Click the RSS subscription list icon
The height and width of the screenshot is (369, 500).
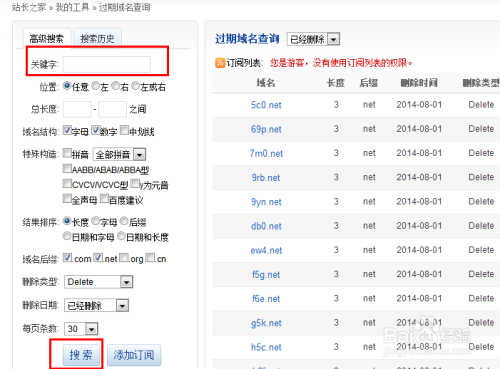coord(220,63)
